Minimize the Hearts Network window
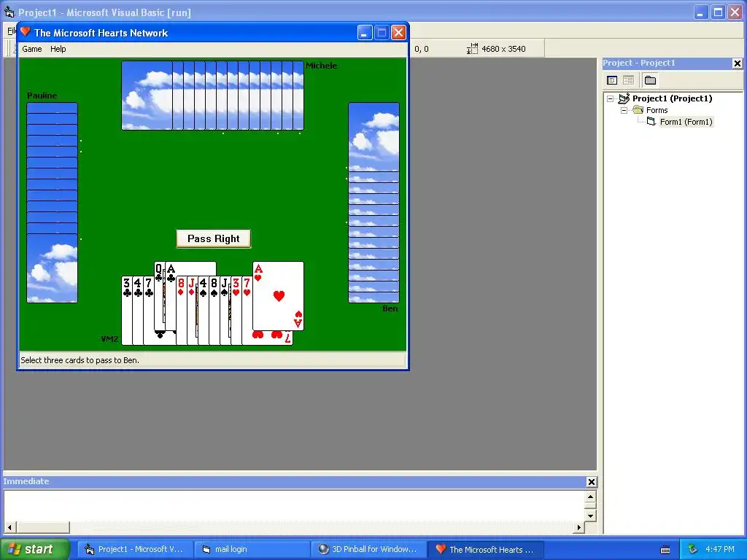The height and width of the screenshot is (560, 747). [365, 32]
